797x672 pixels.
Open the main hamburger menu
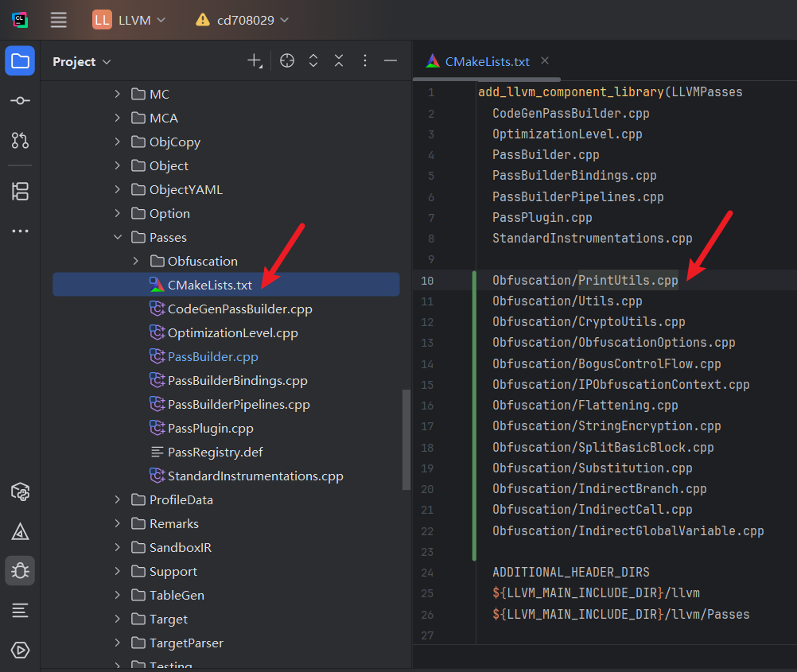click(59, 20)
